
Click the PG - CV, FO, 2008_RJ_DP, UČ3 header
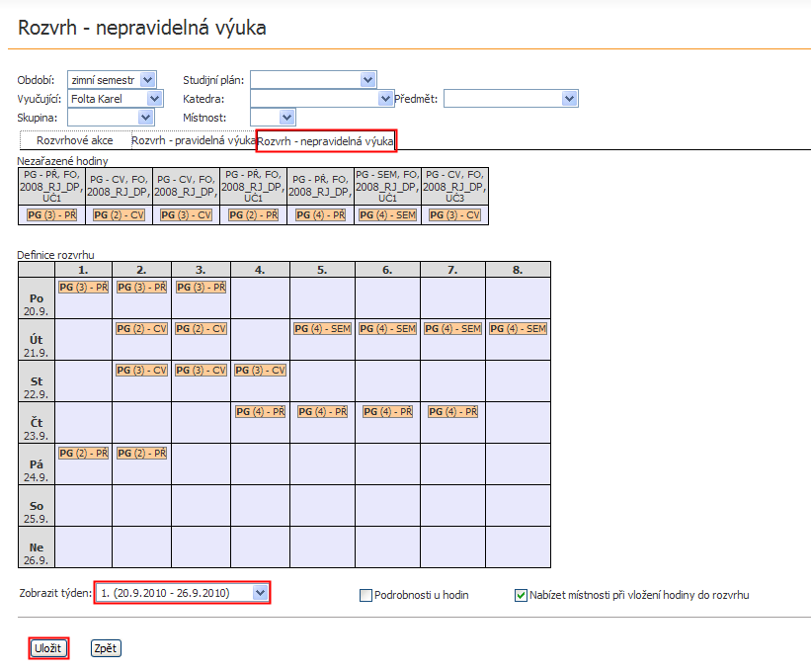[455, 186]
